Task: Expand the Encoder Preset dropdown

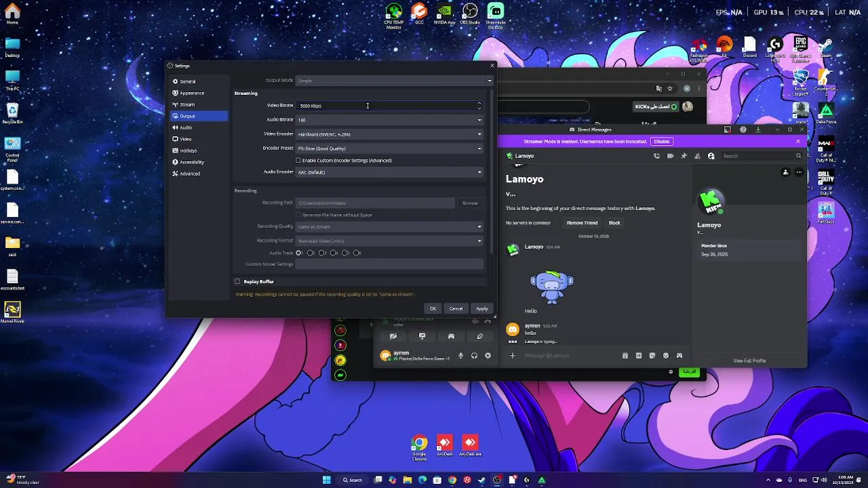Action: point(389,148)
